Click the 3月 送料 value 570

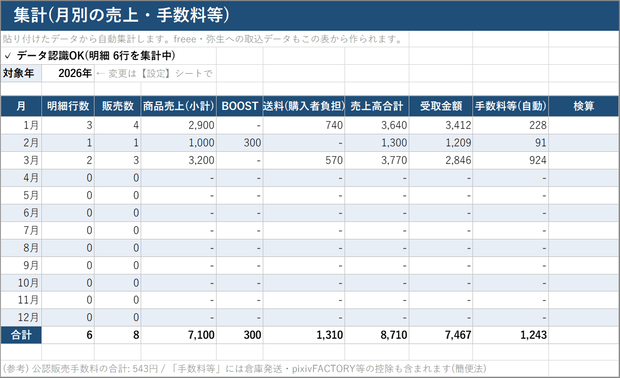(334, 160)
